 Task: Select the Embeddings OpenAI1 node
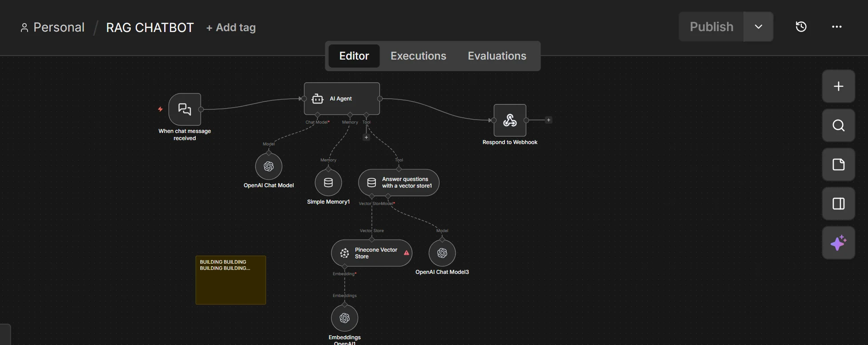coord(344,318)
